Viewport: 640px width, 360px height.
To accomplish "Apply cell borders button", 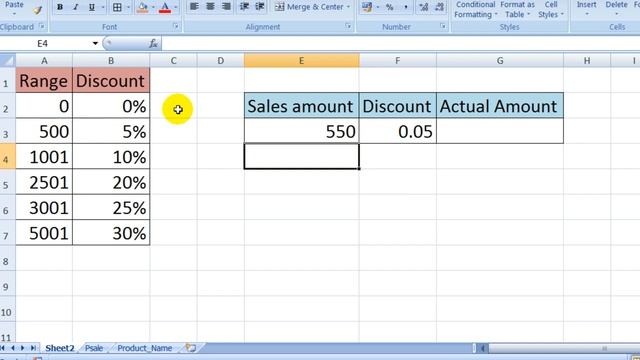I will (117, 7).
